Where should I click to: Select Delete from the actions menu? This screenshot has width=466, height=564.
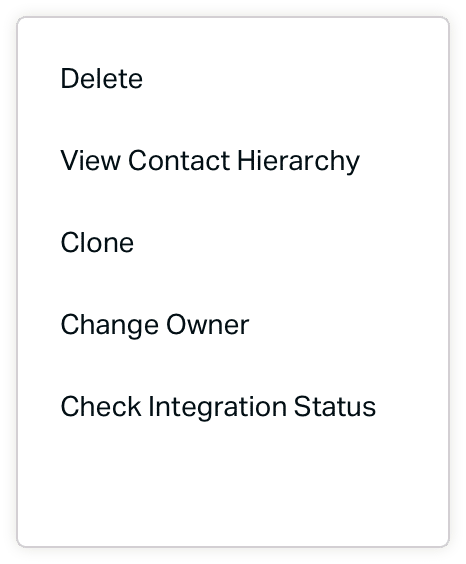click(233, 78)
